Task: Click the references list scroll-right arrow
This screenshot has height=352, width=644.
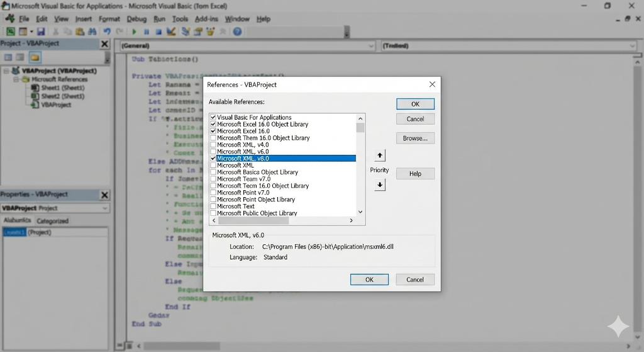Action: 351,220
